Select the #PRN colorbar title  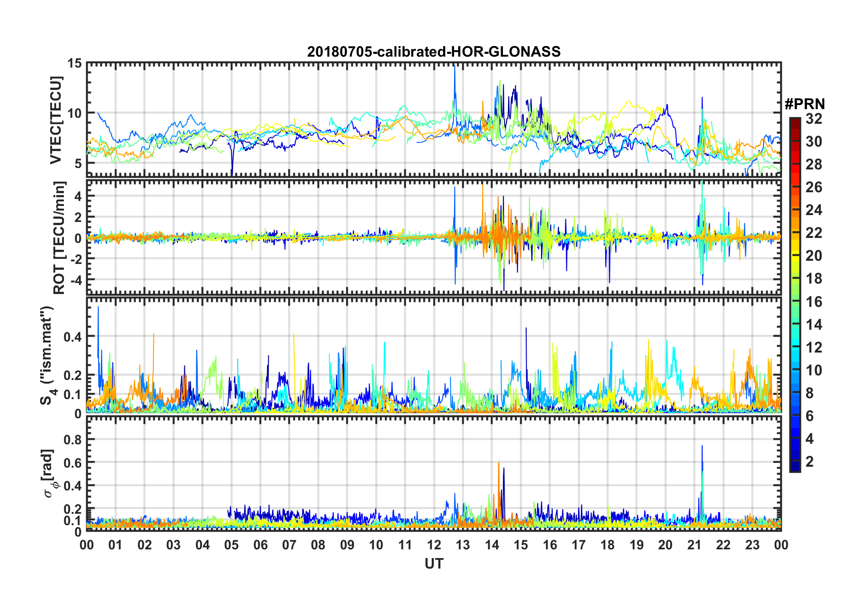click(x=805, y=104)
